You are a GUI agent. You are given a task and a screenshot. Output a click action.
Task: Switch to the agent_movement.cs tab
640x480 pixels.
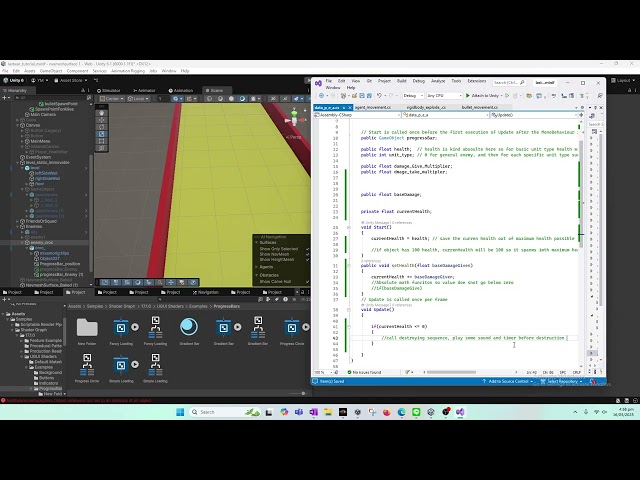click(x=372, y=107)
